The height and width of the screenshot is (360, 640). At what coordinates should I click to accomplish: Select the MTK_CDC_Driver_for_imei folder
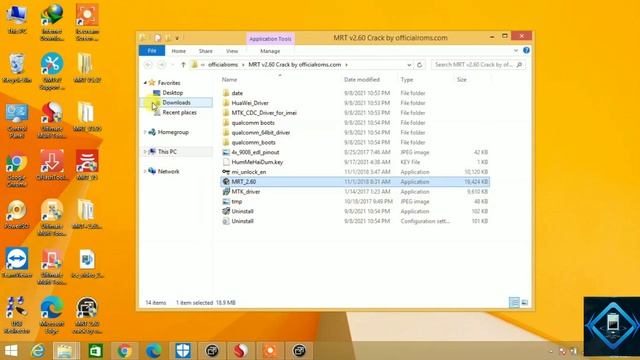point(264,113)
